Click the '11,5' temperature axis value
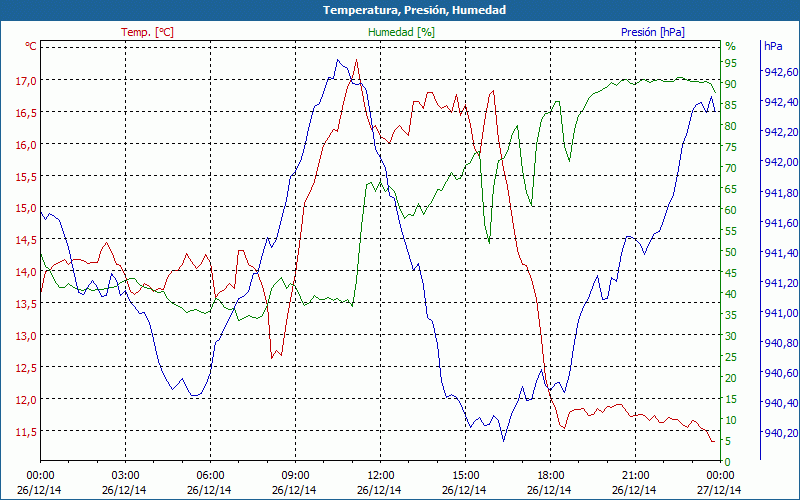800x500 pixels. (x=27, y=432)
